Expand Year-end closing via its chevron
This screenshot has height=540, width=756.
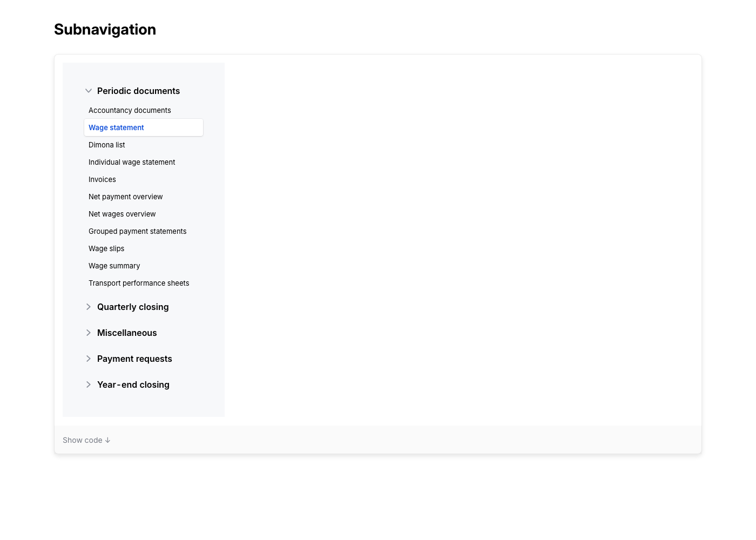coord(89,384)
